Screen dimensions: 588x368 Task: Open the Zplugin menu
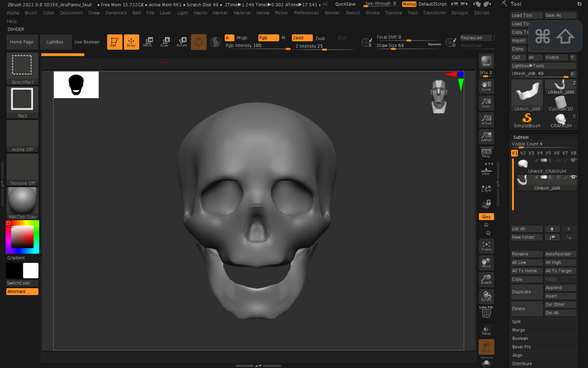[x=459, y=13]
